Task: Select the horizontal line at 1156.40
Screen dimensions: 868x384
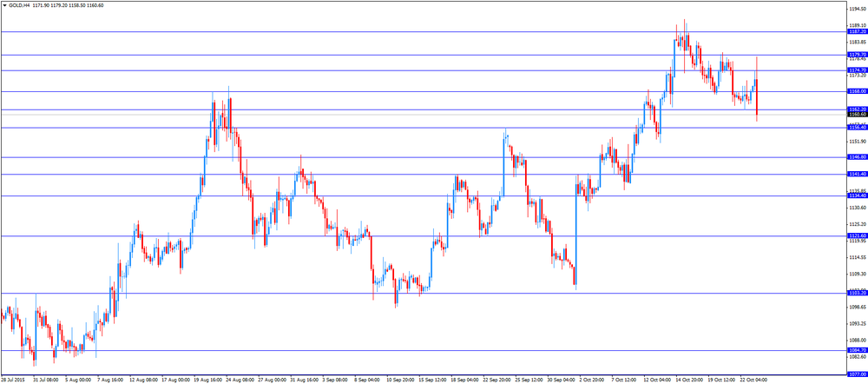Action: (x=424, y=128)
